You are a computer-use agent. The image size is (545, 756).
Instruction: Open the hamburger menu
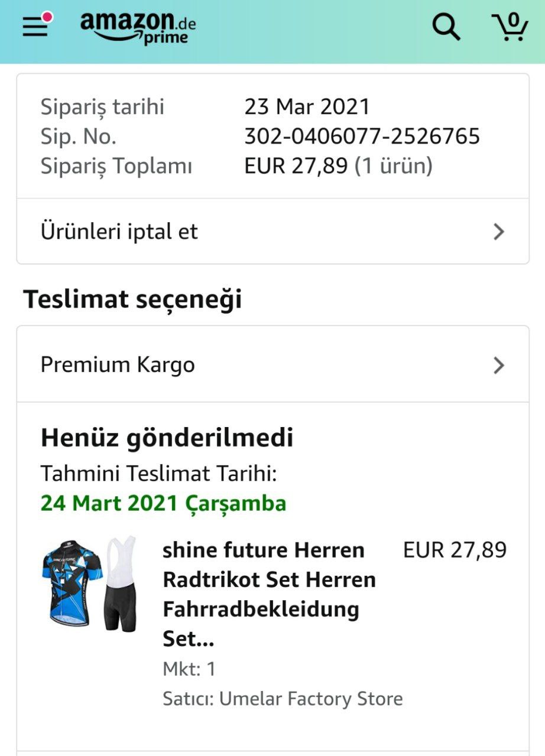(x=35, y=27)
